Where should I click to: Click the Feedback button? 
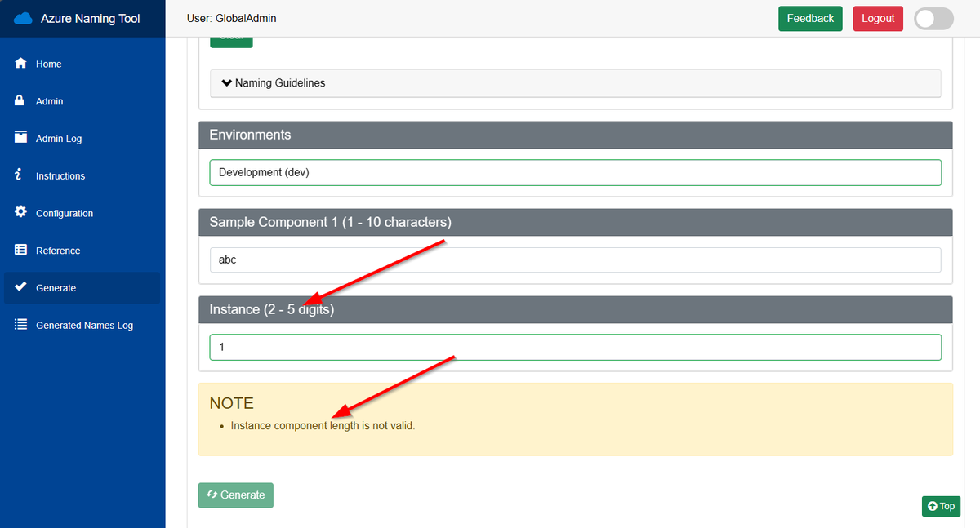(810, 18)
